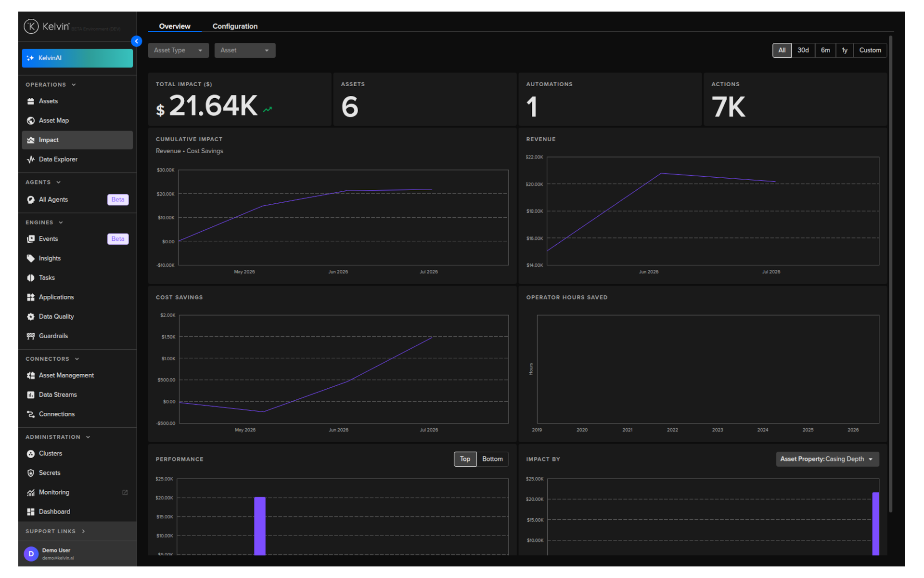
Task: Open the Insights tag icon
Action: coord(31,259)
